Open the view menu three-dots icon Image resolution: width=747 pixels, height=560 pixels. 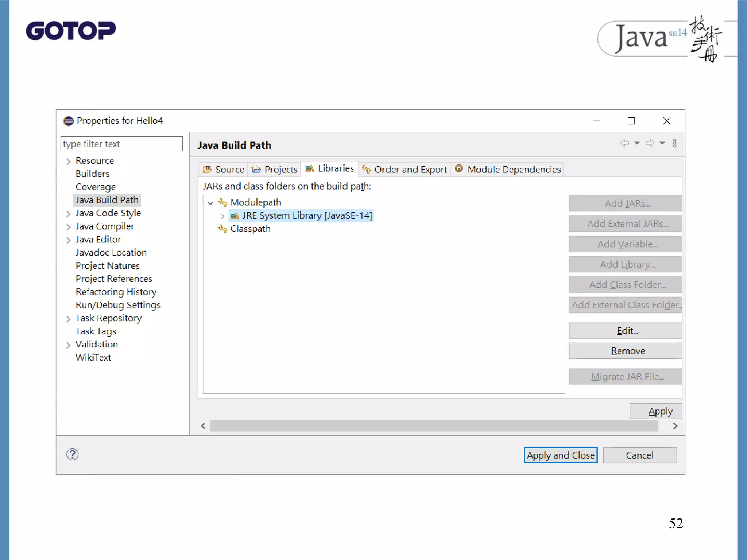675,143
